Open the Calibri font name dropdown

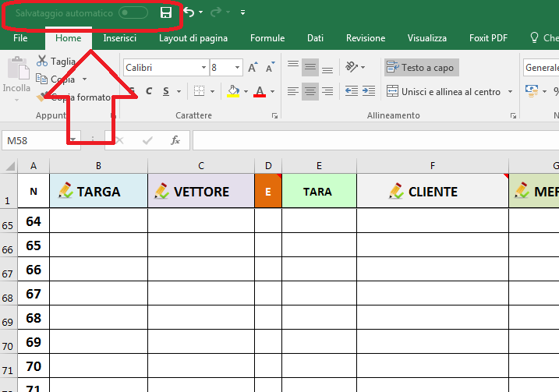pyautogui.click(x=203, y=67)
